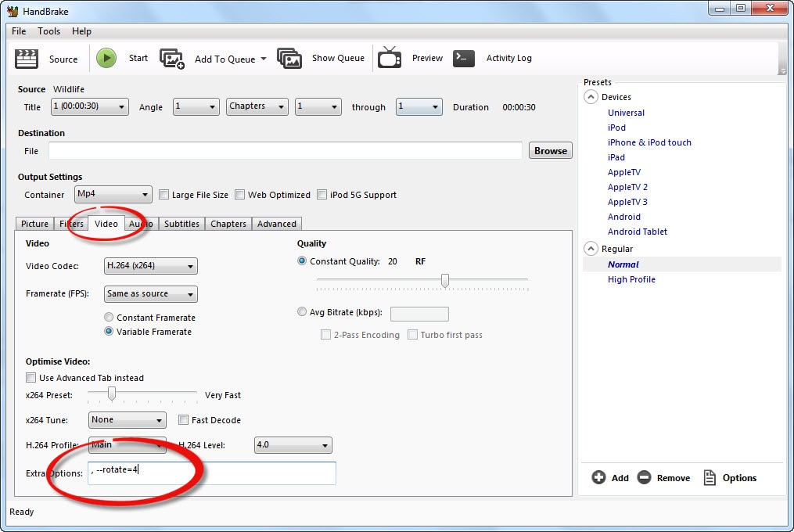Screen dimensions: 794x532
Task: Click the green Start play icon
Action: [x=106, y=58]
